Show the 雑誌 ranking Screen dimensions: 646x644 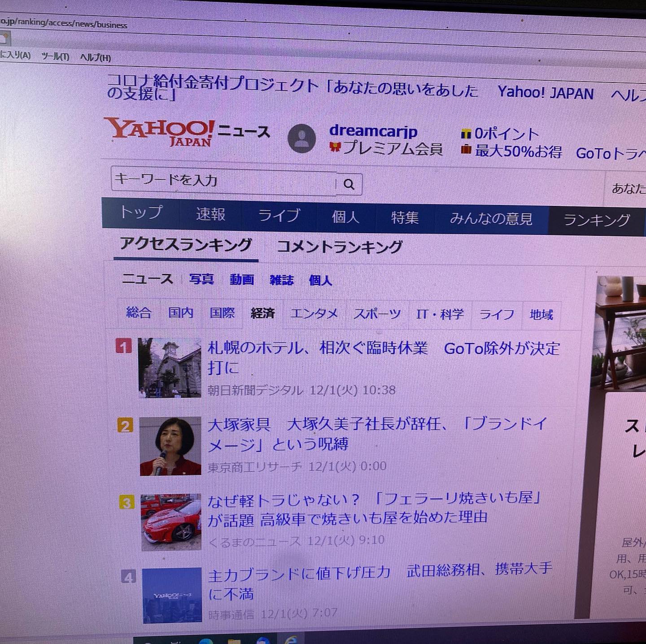282,281
